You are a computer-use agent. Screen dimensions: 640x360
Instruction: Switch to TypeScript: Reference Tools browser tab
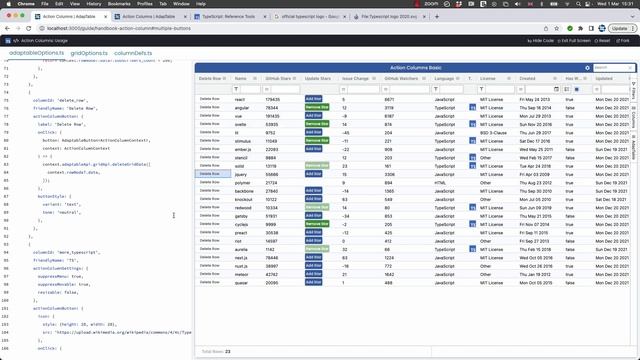click(229, 17)
